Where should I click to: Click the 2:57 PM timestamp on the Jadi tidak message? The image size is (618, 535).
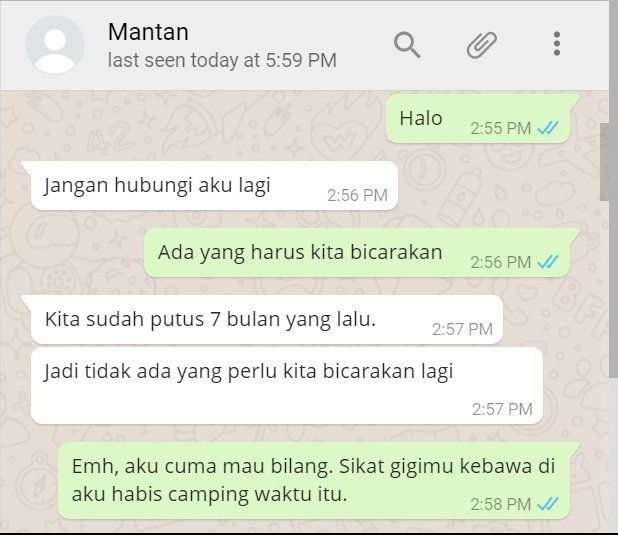click(x=503, y=409)
